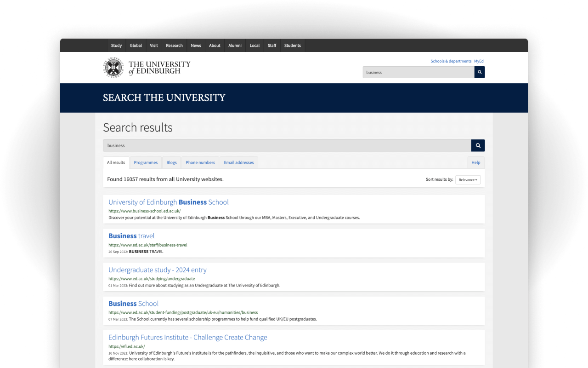Image resolution: width=588 pixels, height=368 pixels.
Task: Open the Business School funding result
Action: [x=134, y=304]
